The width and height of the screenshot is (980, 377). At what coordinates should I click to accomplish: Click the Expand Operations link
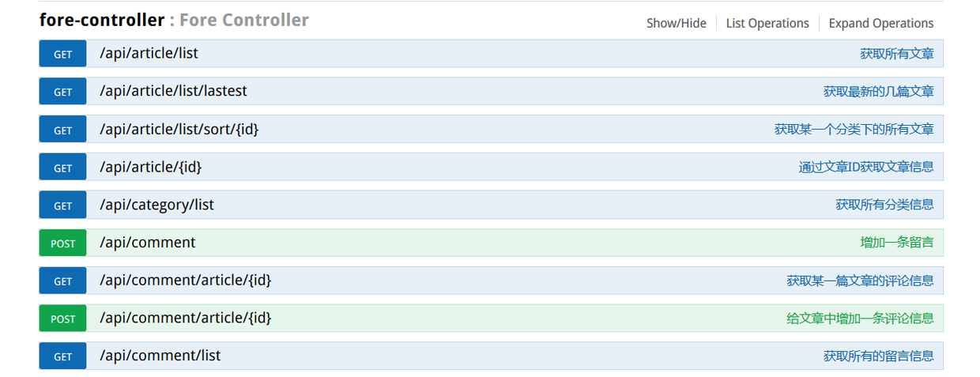[x=880, y=23]
